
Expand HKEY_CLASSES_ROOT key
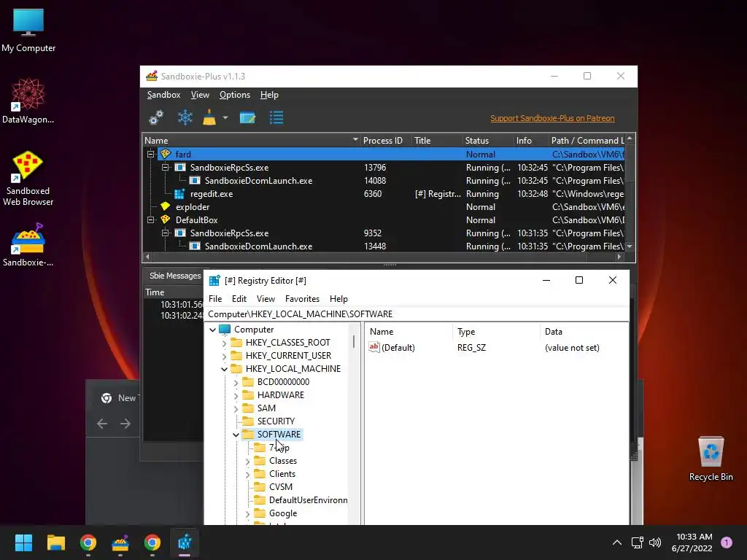click(225, 343)
